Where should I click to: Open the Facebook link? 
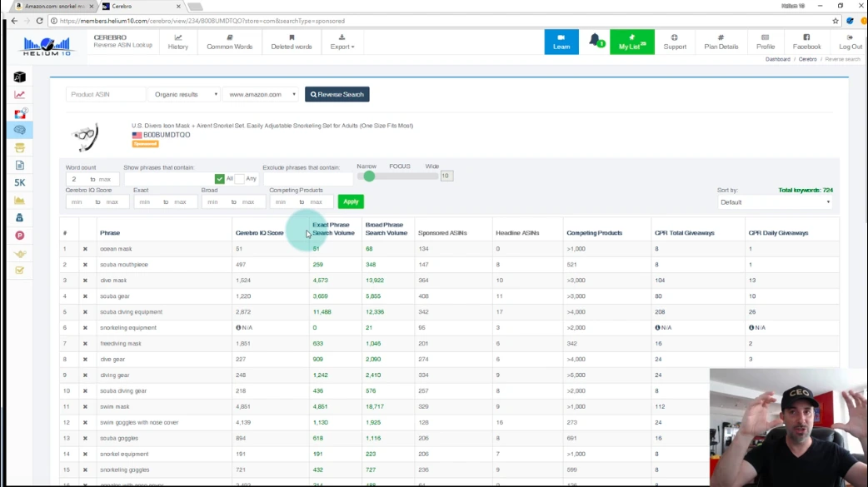(806, 42)
